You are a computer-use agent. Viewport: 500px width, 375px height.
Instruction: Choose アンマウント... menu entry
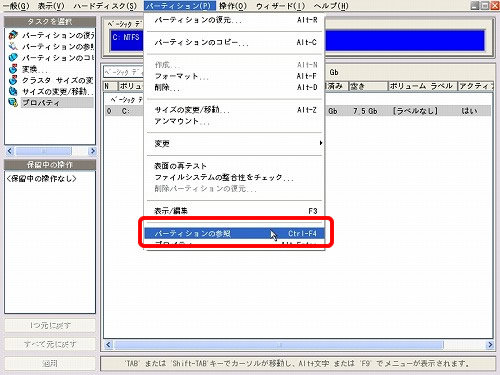click(x=235, y=121)
